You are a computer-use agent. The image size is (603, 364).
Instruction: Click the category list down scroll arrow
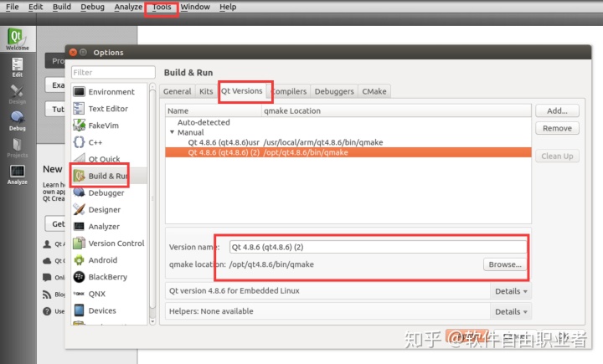152,321
